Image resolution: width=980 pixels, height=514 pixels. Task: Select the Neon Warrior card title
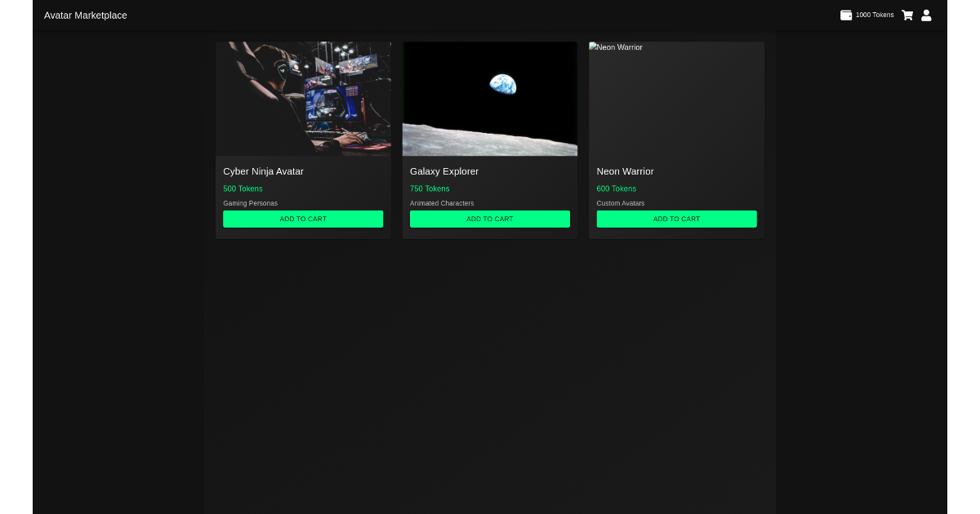[625, 171]
